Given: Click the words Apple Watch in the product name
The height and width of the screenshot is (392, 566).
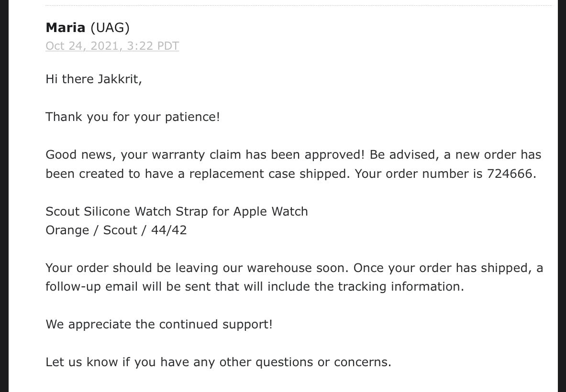Looking at the screenshot, I should (x=270, y=211).
